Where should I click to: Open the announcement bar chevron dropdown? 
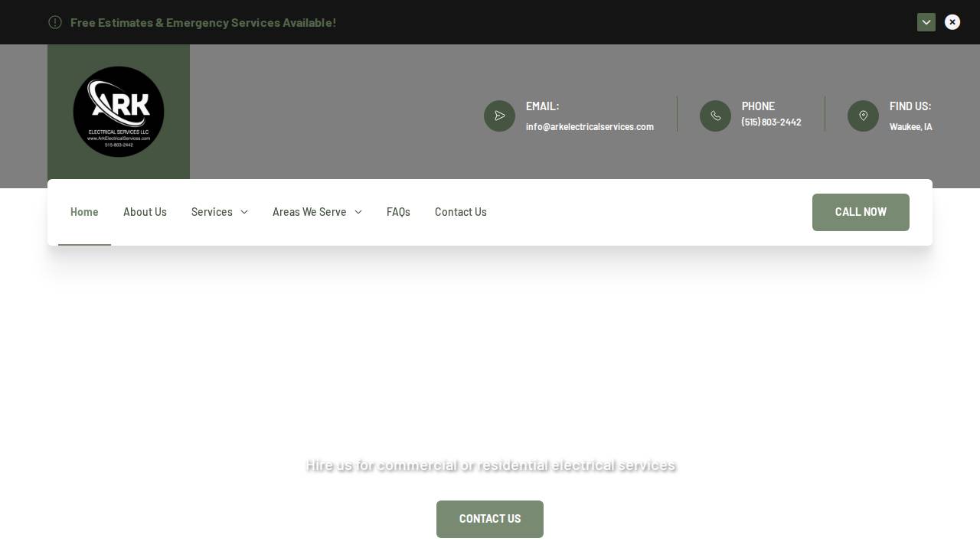pos(926,22)
